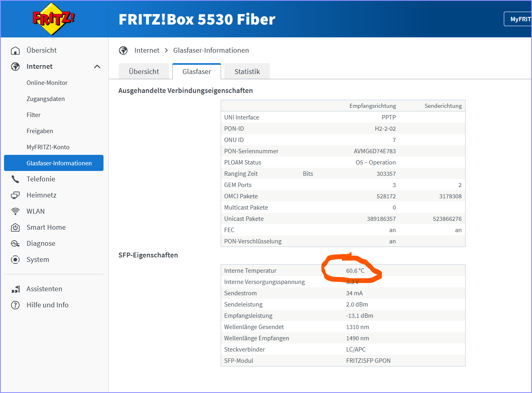The width and height of the screenshot is (532, 393).
Task: Open the Smart Home menu
Action: click(x=46, y=227)
